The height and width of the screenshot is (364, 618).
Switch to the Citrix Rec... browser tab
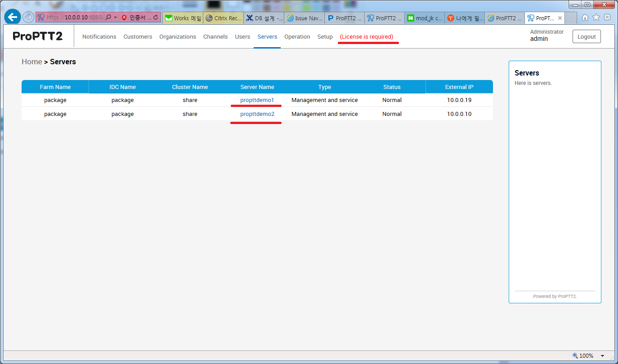point(224,18)
